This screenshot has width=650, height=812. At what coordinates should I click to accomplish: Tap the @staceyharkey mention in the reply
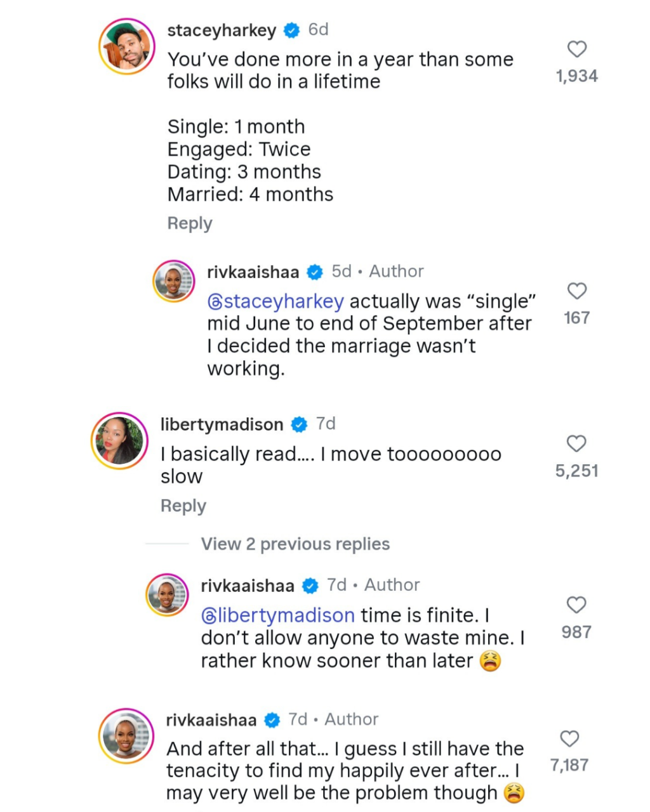pos(275,301)
